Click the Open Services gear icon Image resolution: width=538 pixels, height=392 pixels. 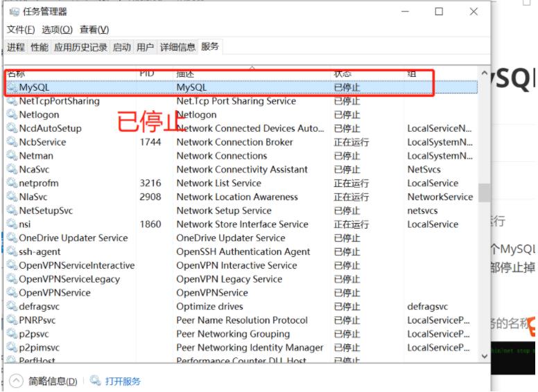coord(96,381)
